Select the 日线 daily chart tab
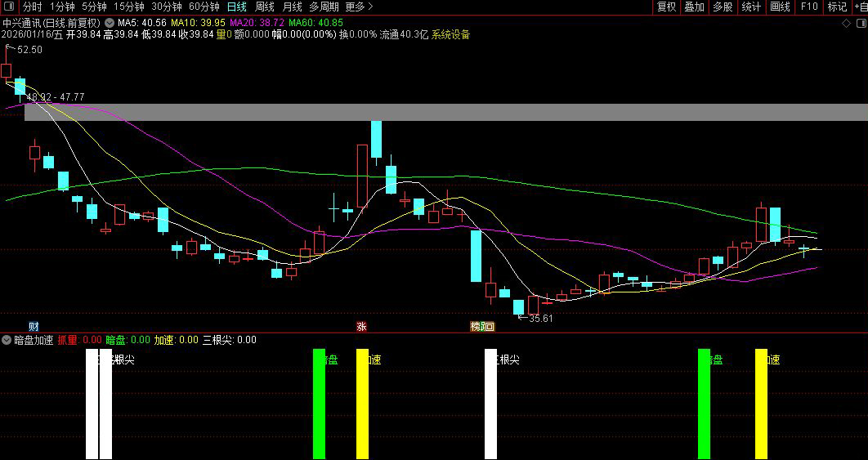This screenshot has width=868, height=460. [237, 7]
